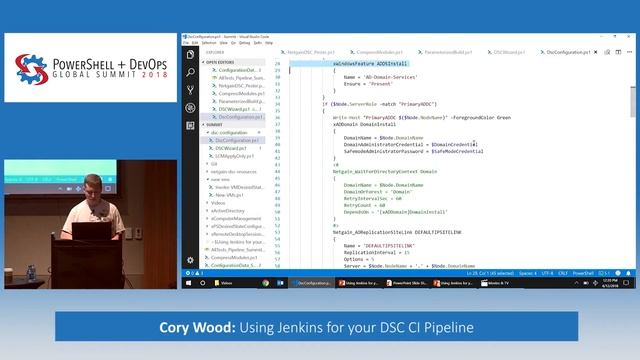Screen dimensions: 640x360
Task: Open the Extensions view in activity bar
Action: click(x=190, y=126)
